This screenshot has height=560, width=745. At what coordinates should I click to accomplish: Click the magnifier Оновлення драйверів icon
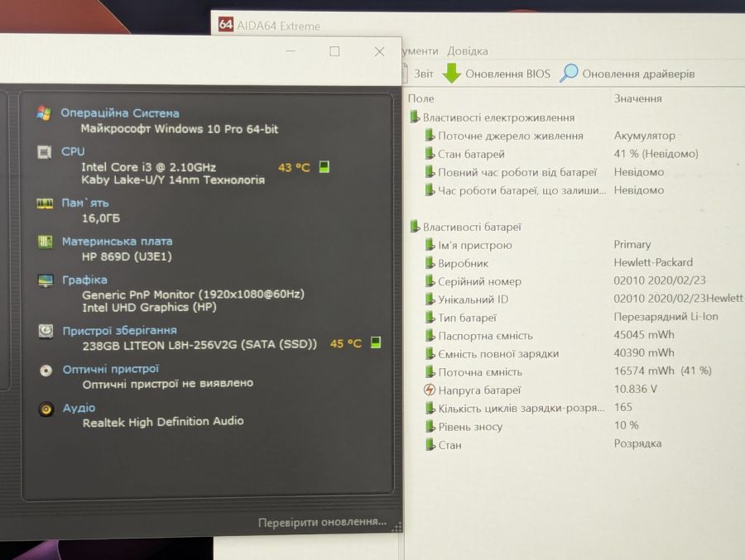[569, 73]
